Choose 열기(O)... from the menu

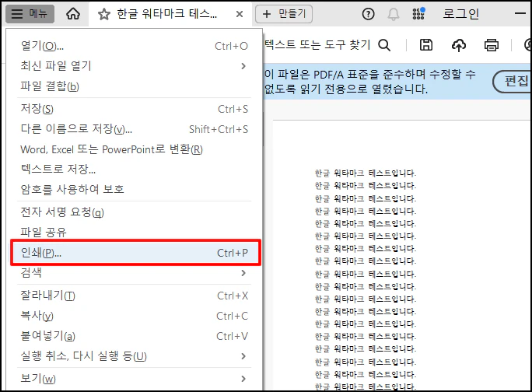(134, 46)
